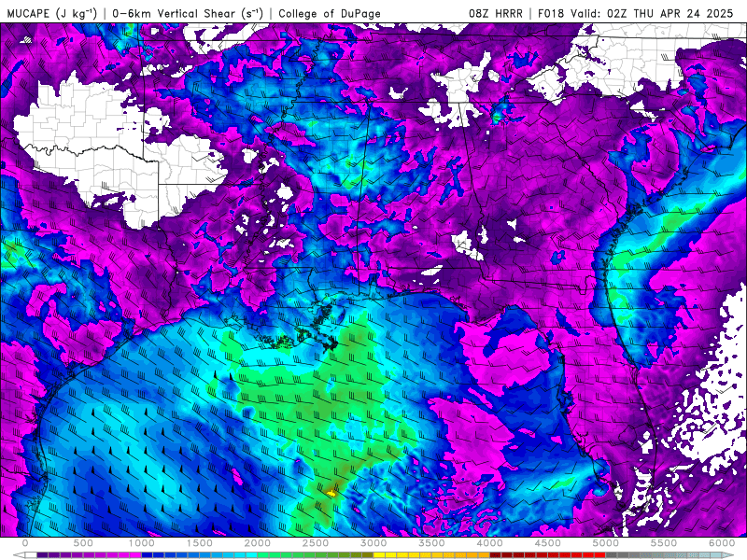Image resolution: width=747 pixels, height=560 pixels.
Task: Click the 500 colorbar label
Action: click(x=83, y=543)
